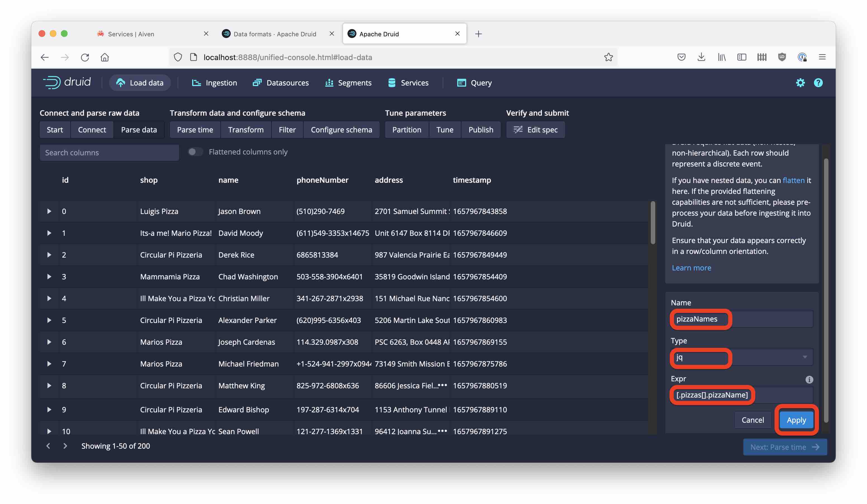
Task: Open help documentation icon
Action: (818, 83)
